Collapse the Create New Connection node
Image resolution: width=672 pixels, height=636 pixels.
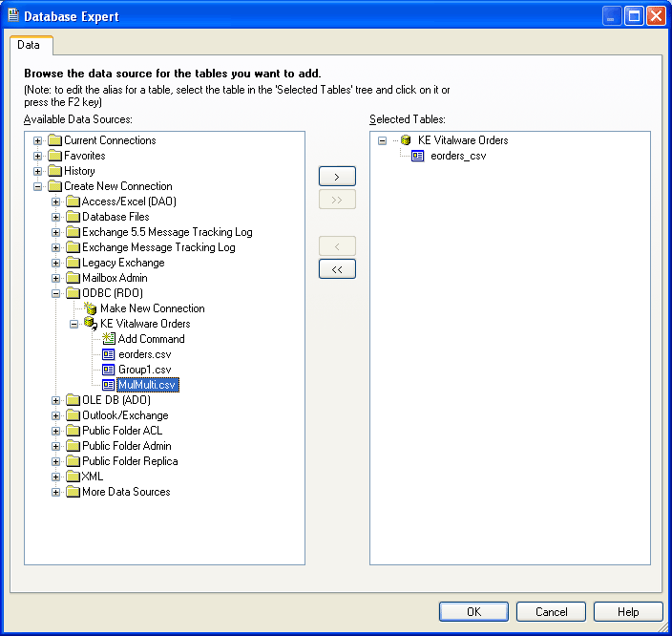click(x=38, y=186)
